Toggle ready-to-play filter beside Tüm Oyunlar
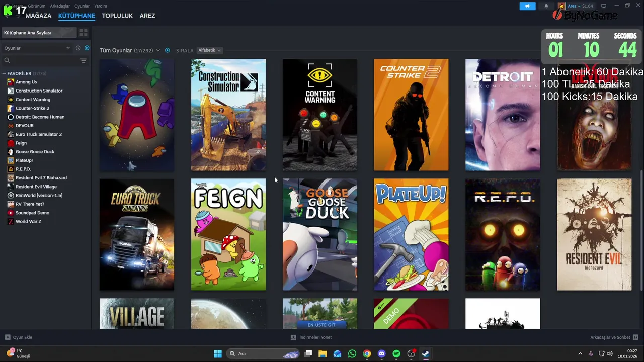This screenshot has height=362, width=644. click(x=168, y=50)
